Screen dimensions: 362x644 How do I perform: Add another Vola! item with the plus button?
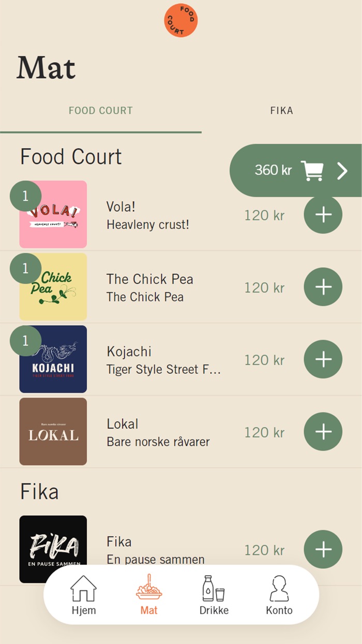[323, 214]
